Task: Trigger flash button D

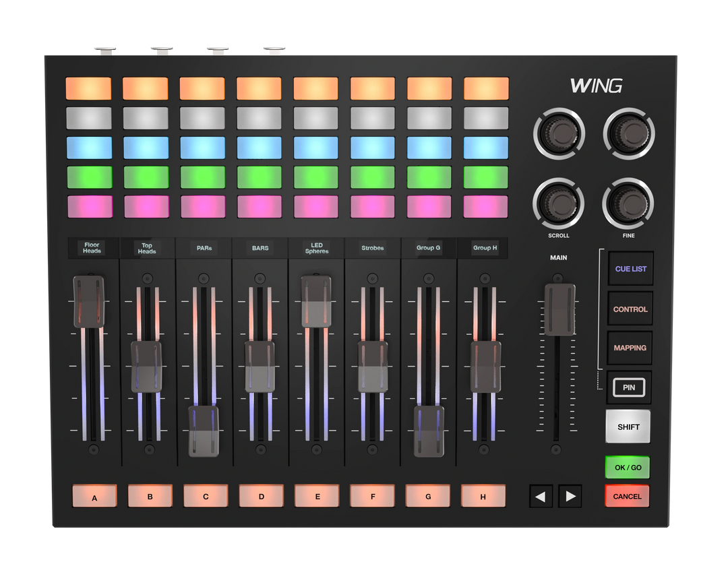Action: tap(262, 497)
